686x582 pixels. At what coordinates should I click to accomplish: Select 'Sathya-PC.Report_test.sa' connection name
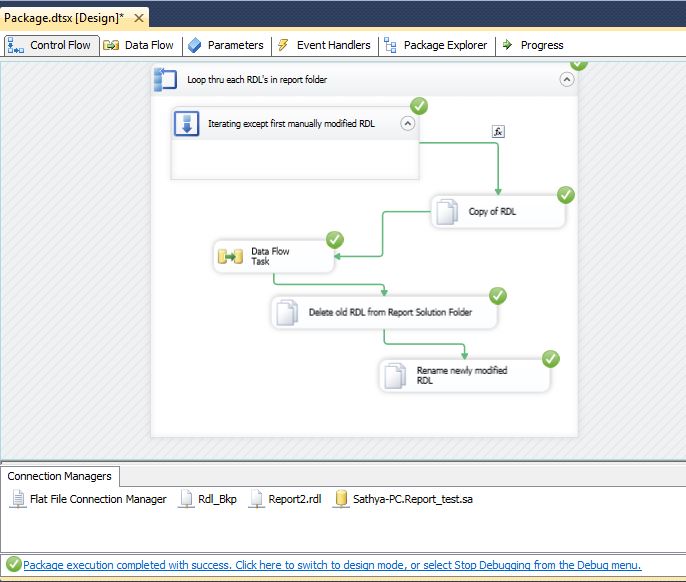413,499
